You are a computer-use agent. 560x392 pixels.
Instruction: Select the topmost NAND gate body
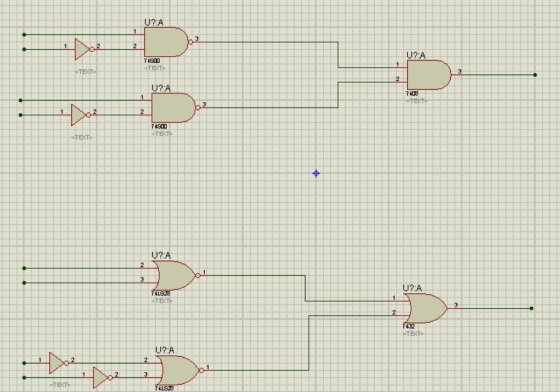click(166, 42)
